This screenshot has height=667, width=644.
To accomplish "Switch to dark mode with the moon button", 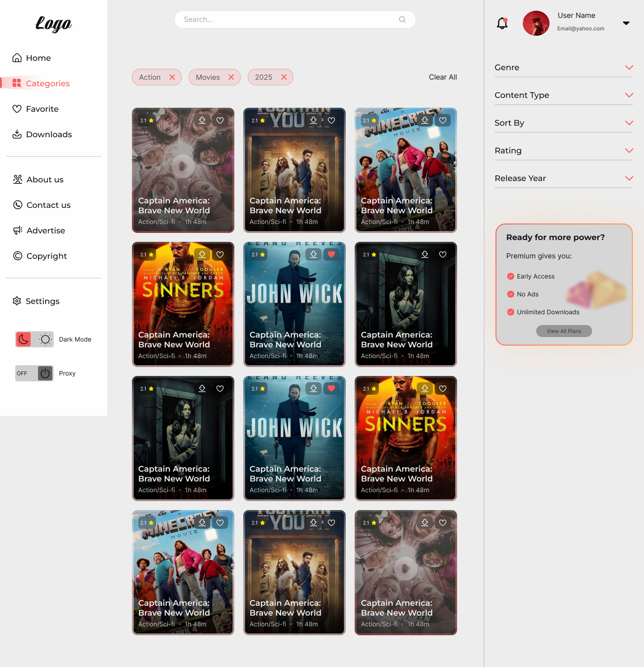I will click(x=24, y=339).
